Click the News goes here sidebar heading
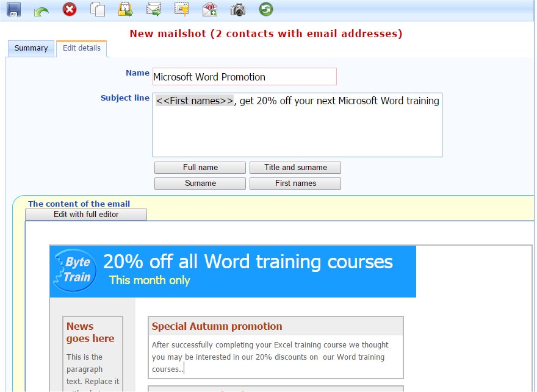 coord(90,332)
